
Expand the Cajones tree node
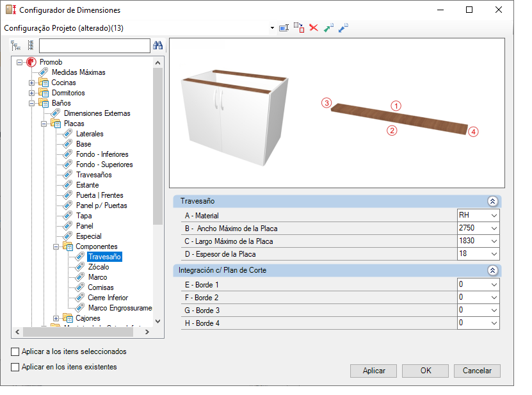56,318
